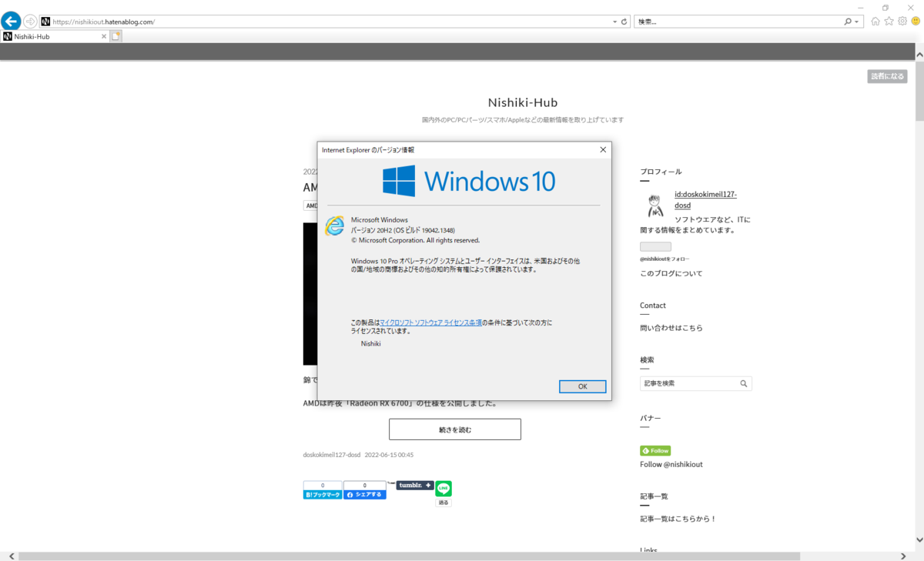Open the id:doskokimeil127-dosd profile link

[x=705, y=200]
